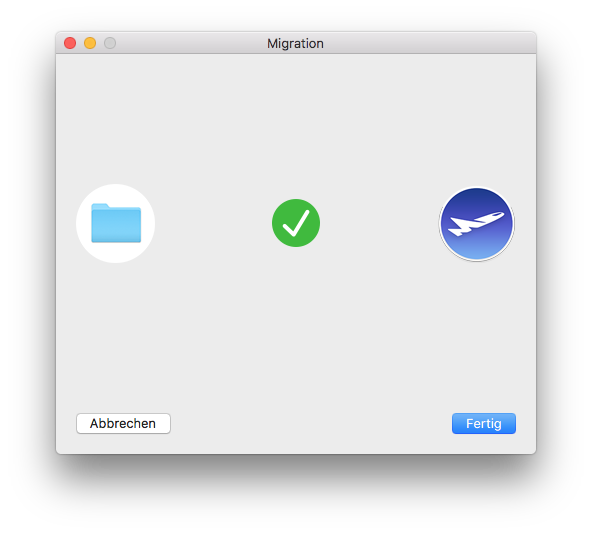Click the blue folder source icon

116,223
